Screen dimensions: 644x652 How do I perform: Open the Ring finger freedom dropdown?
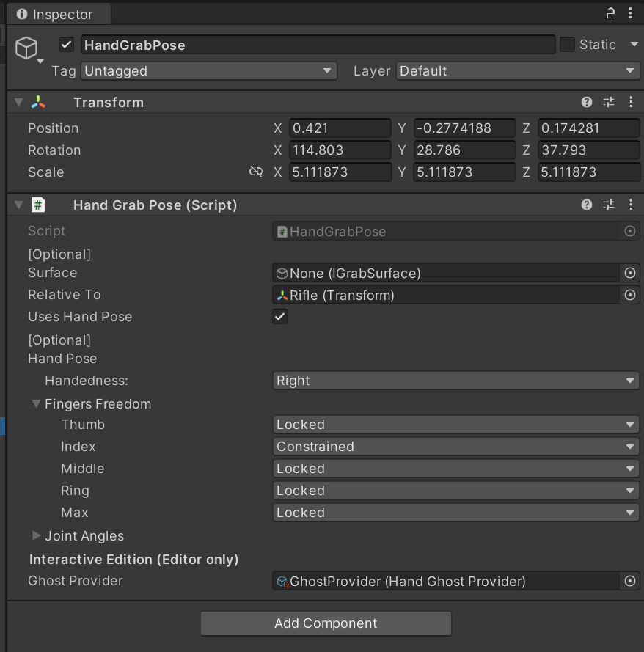tap(455, 491)
